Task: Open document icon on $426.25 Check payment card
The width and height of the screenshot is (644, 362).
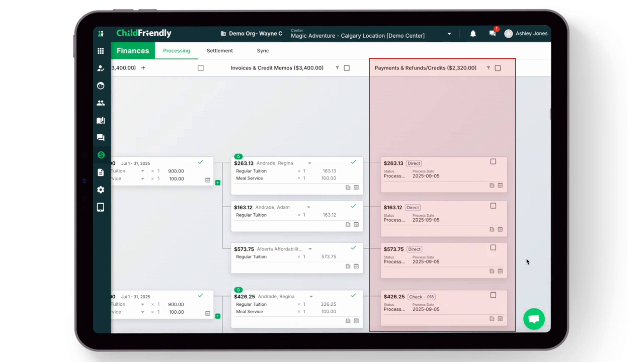Action: (x=492, y=319)
